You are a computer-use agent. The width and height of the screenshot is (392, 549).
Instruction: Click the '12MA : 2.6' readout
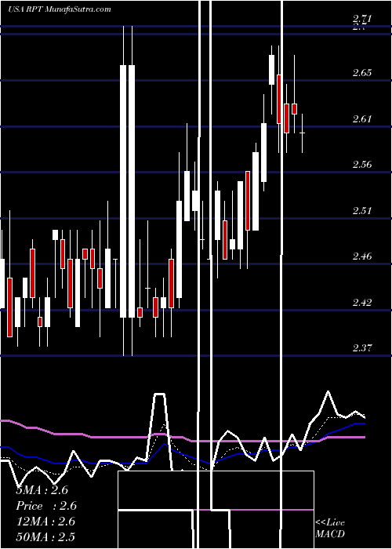click(x=45, y=522)
